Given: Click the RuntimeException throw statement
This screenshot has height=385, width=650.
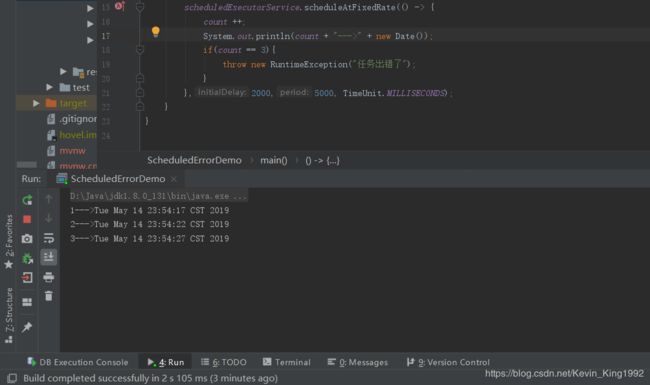Looking at the screenshot, I should pyautogui.click(x=318, y=64).
